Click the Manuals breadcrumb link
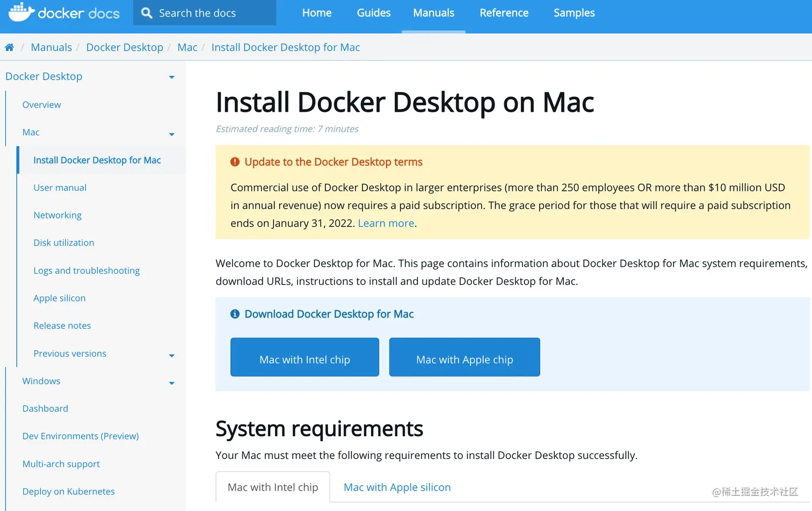 click(x=52, y=47)
